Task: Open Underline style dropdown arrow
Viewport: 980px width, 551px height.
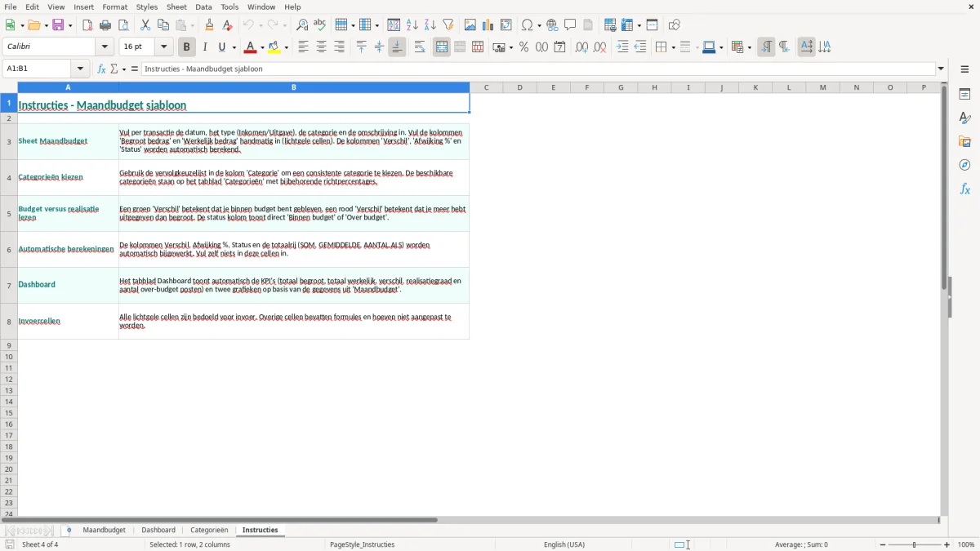Action: click(x=234, y=47)
